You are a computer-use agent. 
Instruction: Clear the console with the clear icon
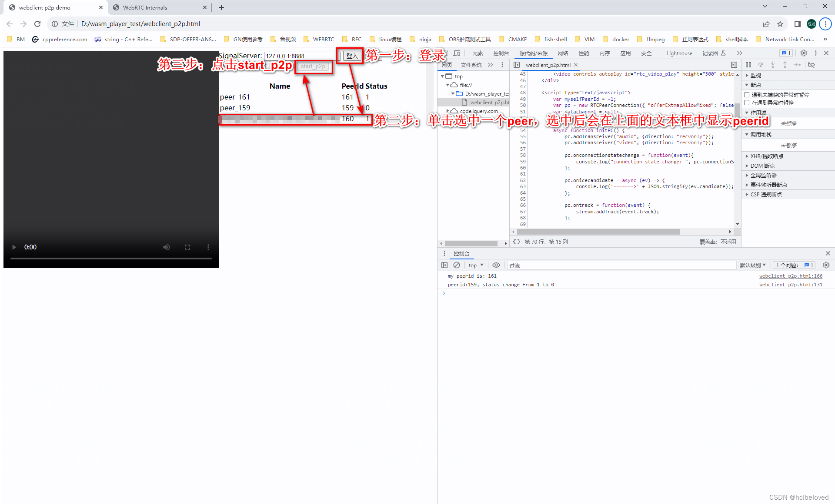457,265
